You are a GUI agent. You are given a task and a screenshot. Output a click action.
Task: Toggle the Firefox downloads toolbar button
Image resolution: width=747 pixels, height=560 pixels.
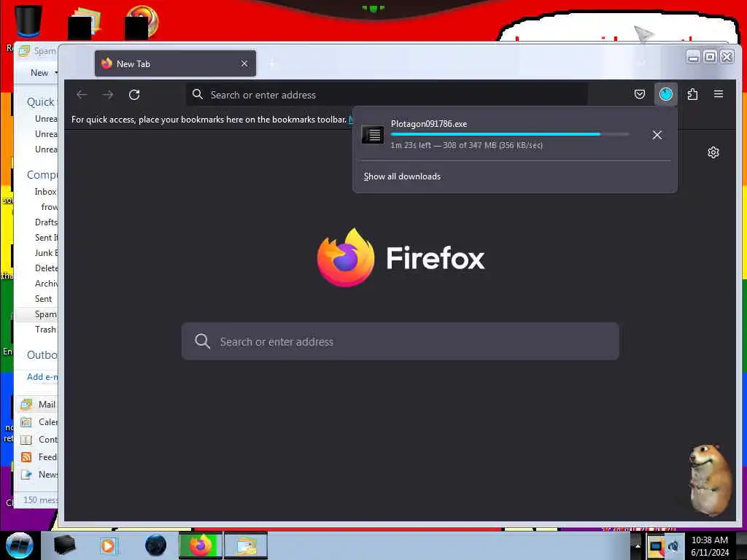tap(666, 94)
